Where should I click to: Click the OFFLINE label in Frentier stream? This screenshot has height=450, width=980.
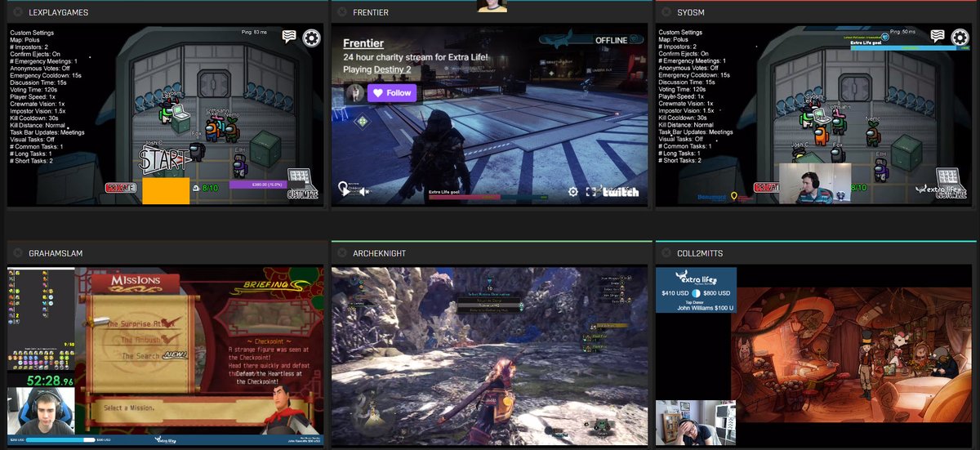point(611,40)
